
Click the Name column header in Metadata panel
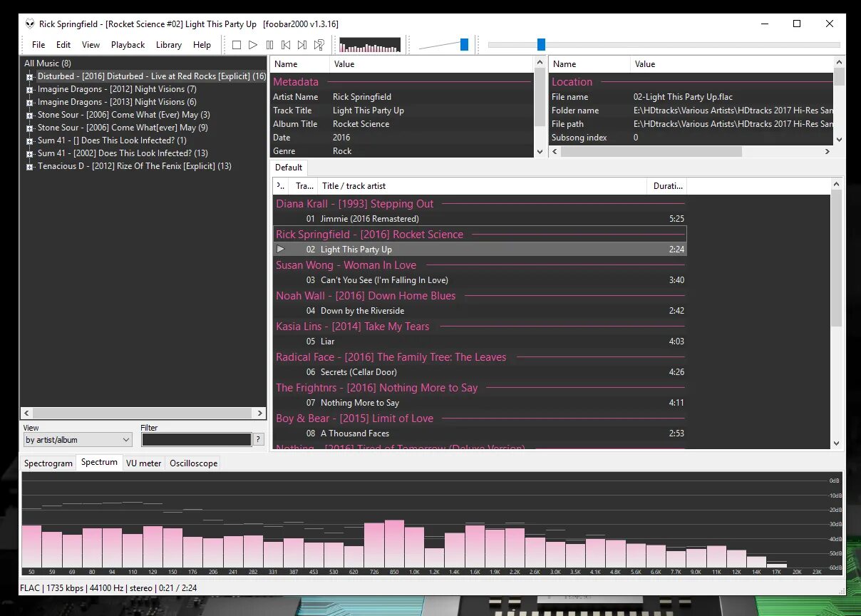300,64
